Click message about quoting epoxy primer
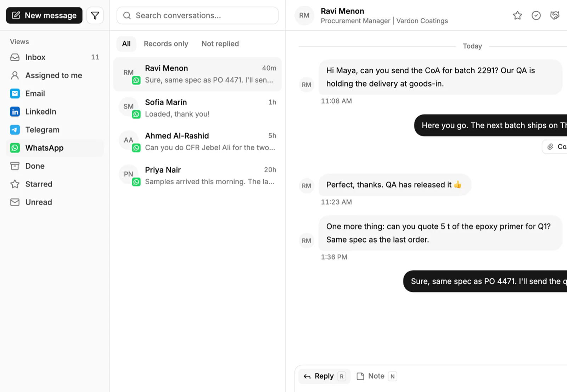This screenshot has width=567, height=392. click(x=440, y=233)
